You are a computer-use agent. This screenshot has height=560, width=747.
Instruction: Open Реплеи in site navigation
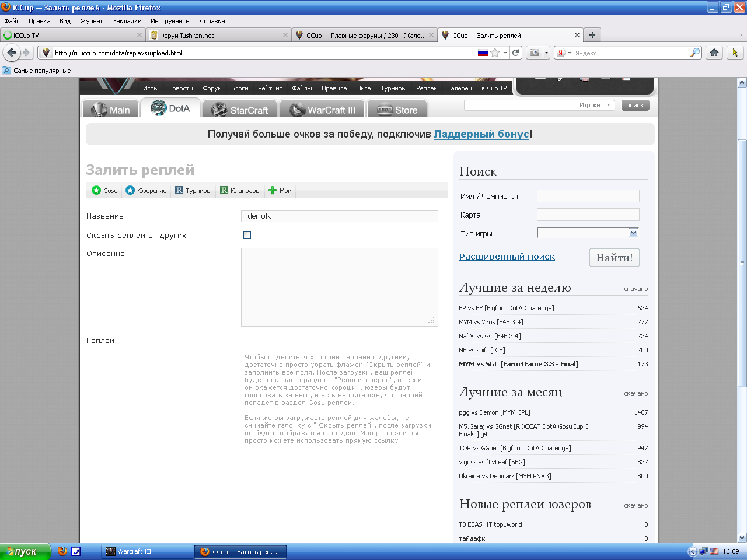click(427, 88)
